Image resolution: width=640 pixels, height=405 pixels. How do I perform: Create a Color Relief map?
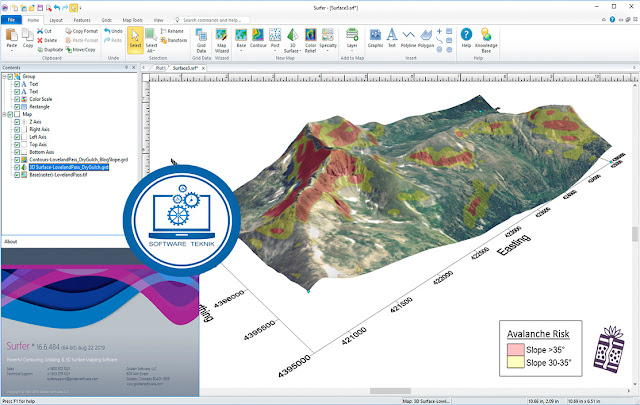pos(311,40)
